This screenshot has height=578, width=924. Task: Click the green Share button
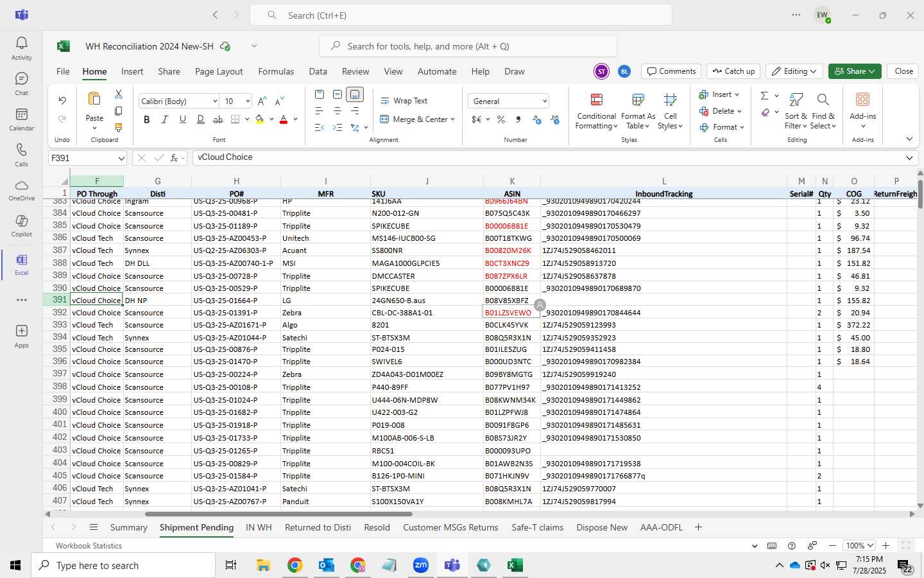coord(855,71)
